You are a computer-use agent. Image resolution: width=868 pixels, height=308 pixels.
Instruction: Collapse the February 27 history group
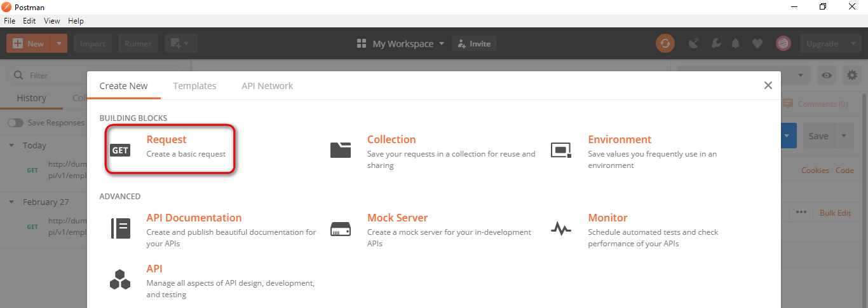11,202
